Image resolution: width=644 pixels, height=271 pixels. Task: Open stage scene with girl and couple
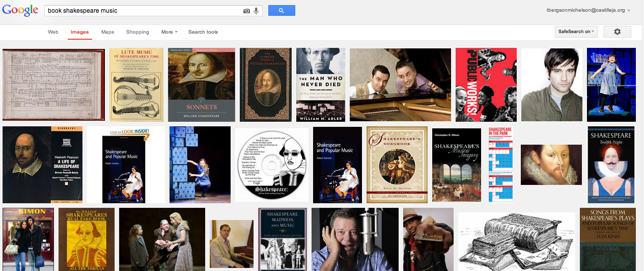pyautogui.click(x=162, y=239)
